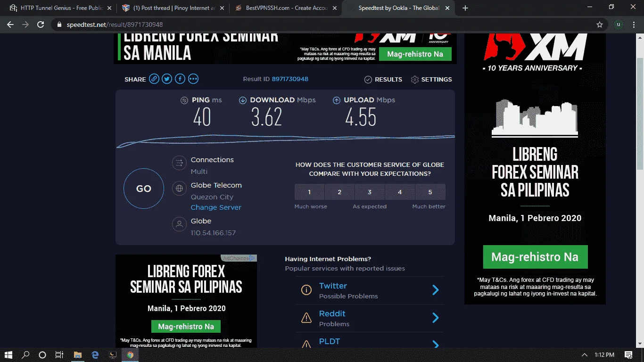
Task: Focus the address bar URL field
Action: click(x=325, y=25)
